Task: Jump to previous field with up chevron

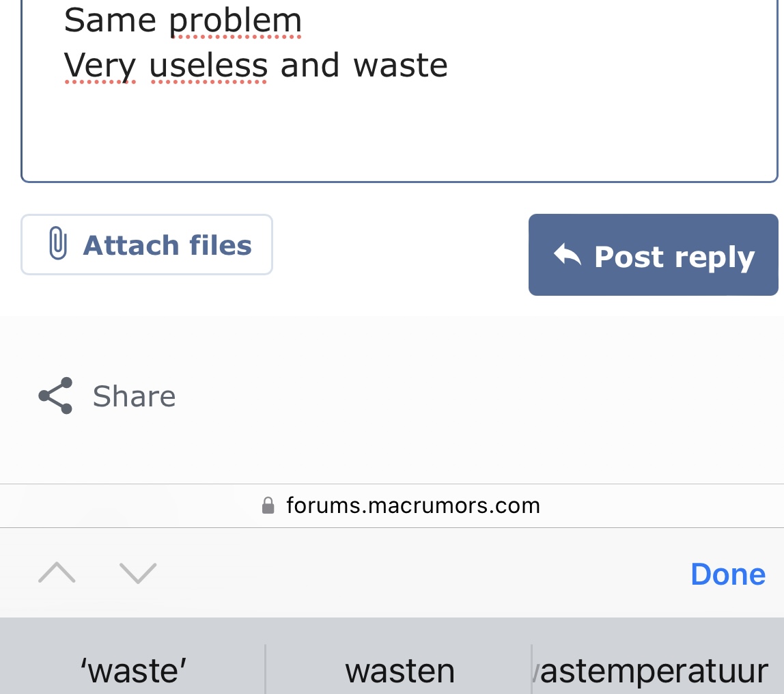Action: [x=57, y=573]
